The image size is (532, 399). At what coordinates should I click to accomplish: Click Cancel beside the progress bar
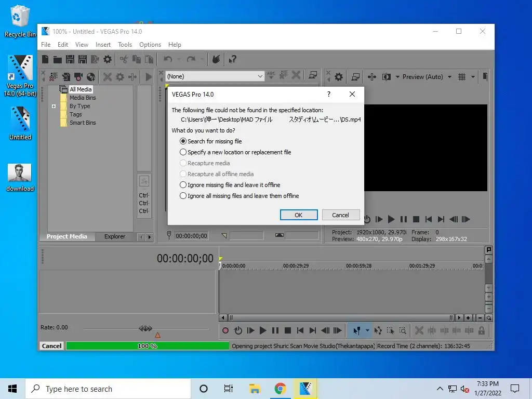coord(51,345)
